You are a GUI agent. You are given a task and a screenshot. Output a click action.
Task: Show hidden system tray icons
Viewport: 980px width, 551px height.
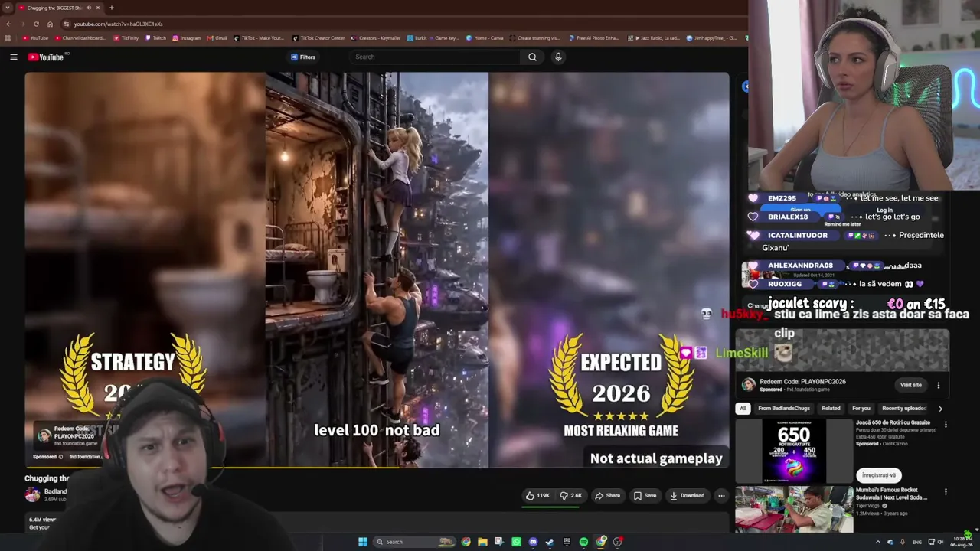(x=877, y=542)
